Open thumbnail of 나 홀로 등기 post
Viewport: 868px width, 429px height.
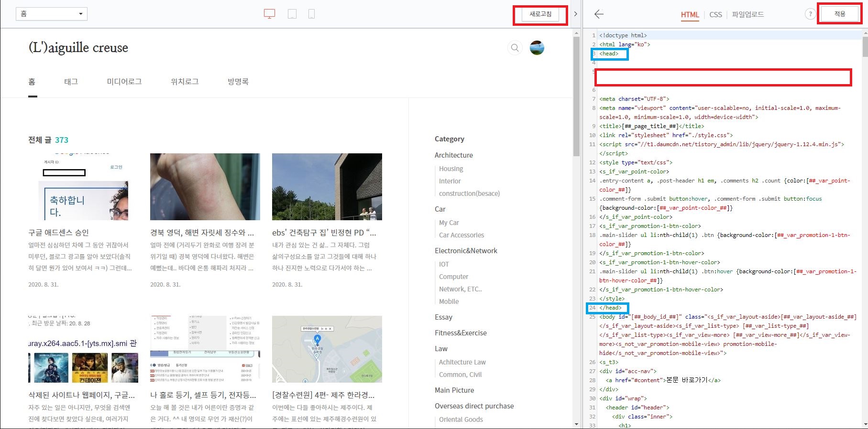point(205,349)
